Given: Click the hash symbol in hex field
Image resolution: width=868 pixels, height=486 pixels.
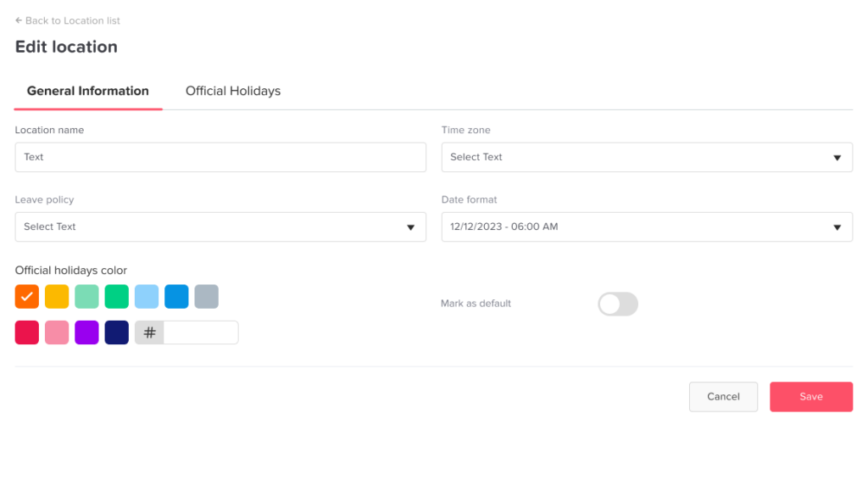Looking at the screenshot, I should 149,332.
